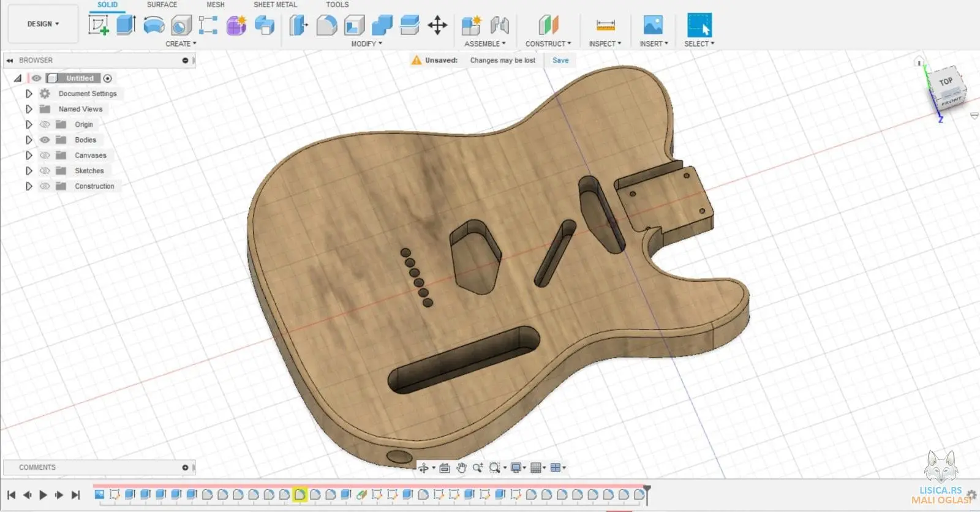Open the Select menu
This screenshot has width=980, height=512.
point(699,43)
